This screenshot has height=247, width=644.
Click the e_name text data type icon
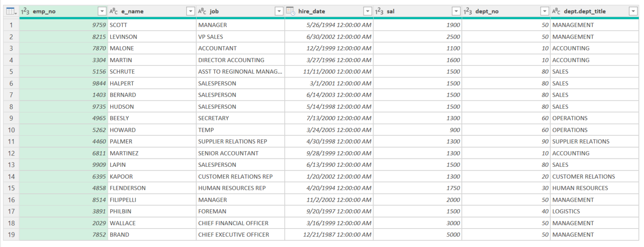coord(114,11)
